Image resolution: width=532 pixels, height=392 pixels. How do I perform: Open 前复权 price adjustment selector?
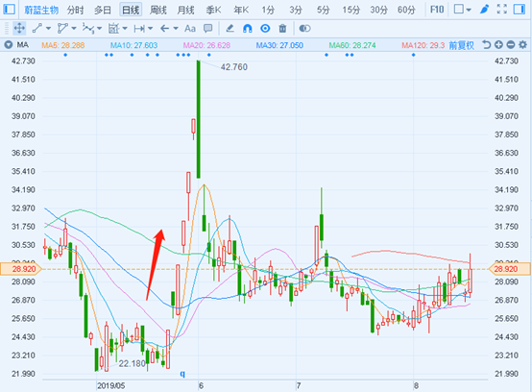click(462, 45)
